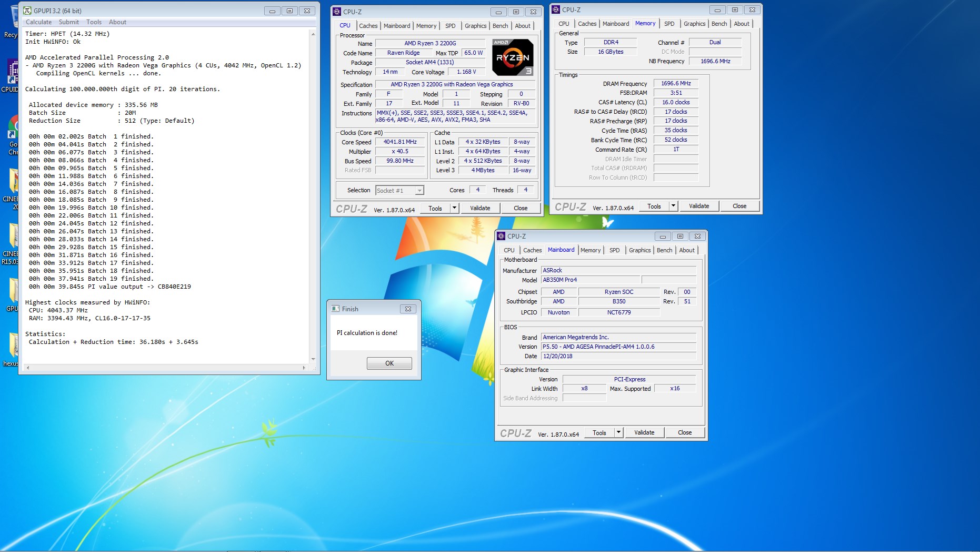Viewport: 980px width, 552px height.
Task: Click Validate in the CPU window
Action: (480, 208)
